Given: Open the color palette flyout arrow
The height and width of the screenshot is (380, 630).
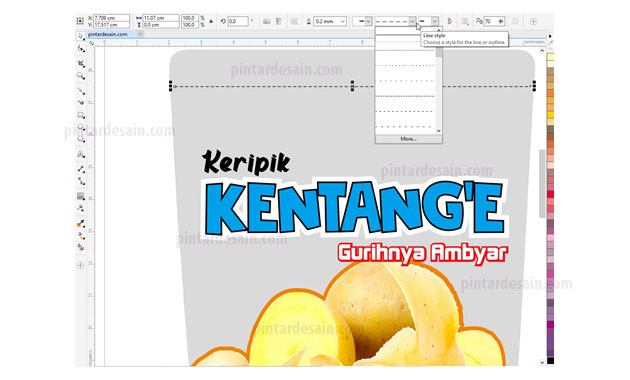Looking at the screenshot, I should pos(550,36).
